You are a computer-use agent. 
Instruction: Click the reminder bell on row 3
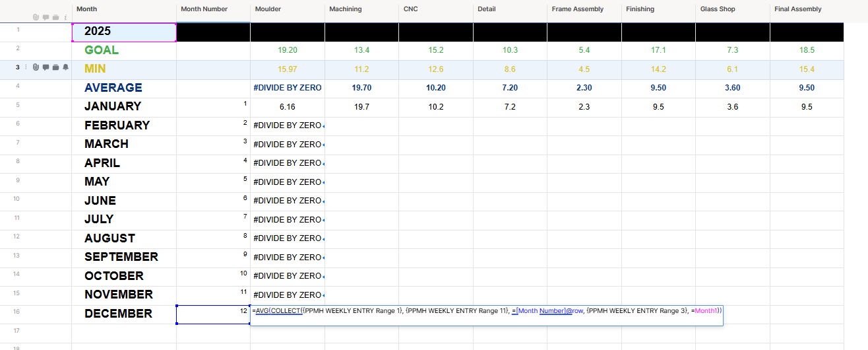tap(65, 67)
